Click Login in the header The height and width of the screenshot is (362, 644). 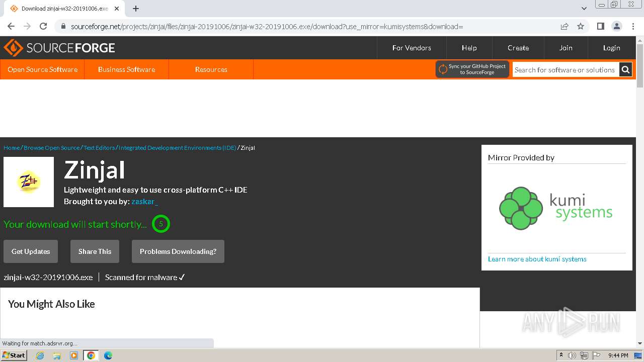611,48
